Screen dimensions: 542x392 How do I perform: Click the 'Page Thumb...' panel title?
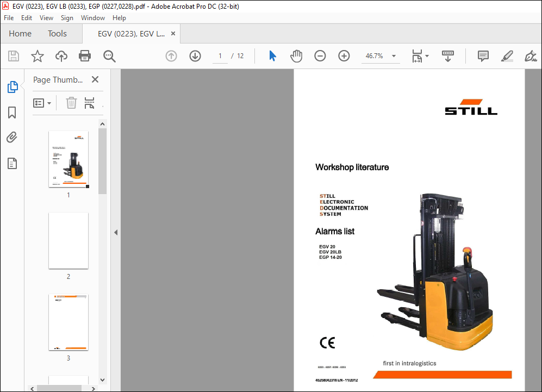(x=58, y=80)
